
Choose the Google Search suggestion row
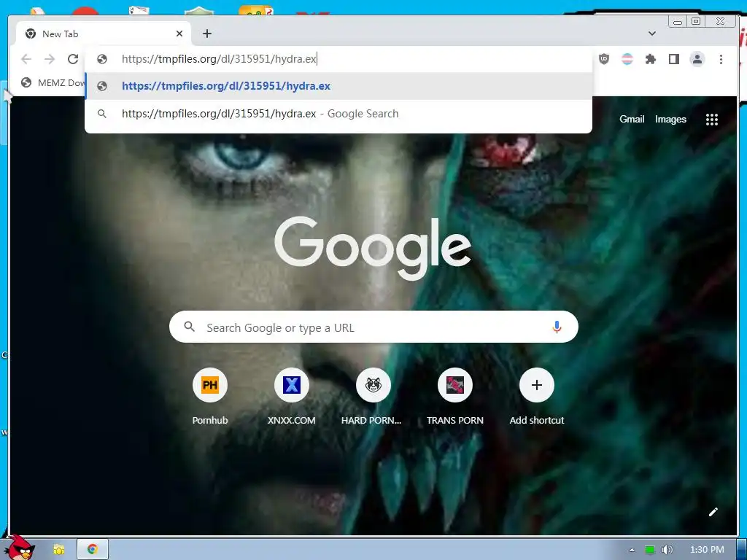pyautogui.click(x=339, y=114)
